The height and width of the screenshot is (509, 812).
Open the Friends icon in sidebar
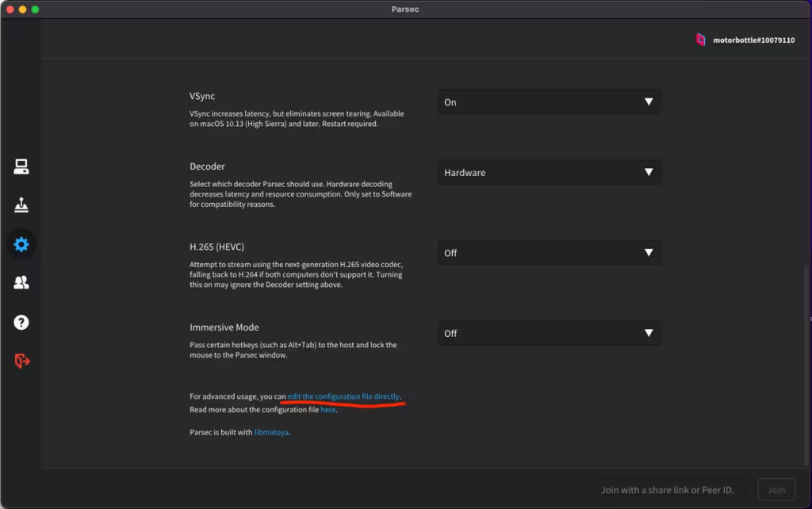pos(21,282)
